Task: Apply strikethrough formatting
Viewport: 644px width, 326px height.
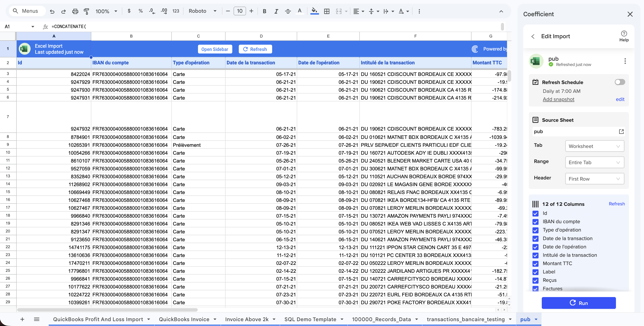Action: [288, 11]
